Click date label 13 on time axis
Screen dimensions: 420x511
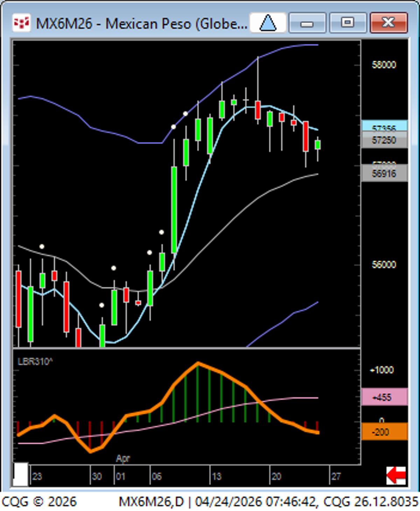coord(216,476)
